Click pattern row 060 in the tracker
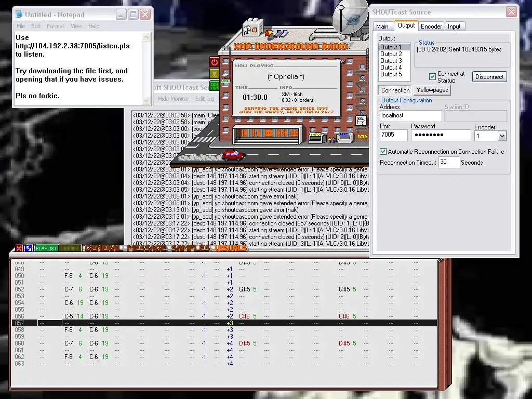 [224, 343]
